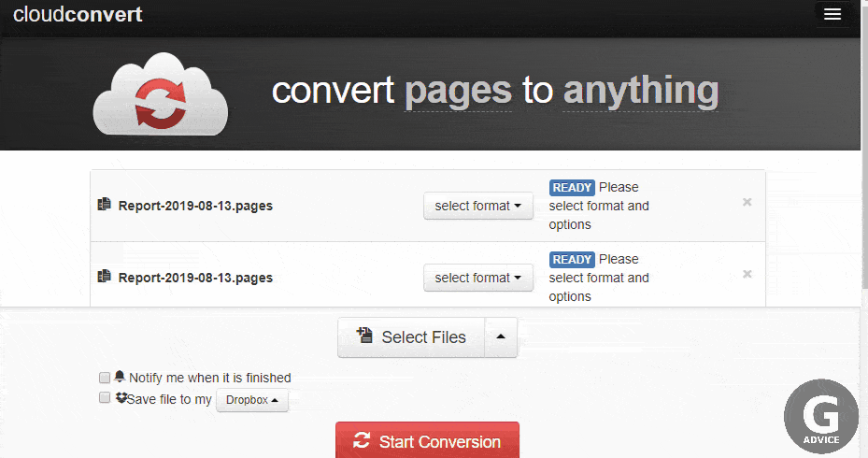The image size is (868, 458).
Task: Click the bell notification icon
Action: point(120,377)
